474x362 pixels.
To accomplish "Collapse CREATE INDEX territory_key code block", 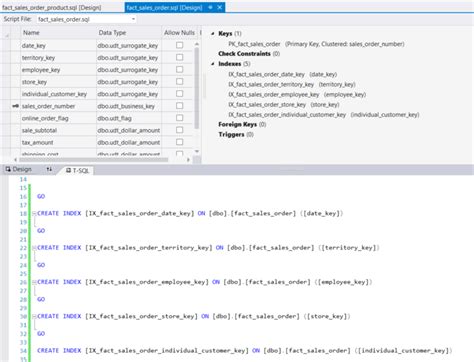I will [34, 248].
